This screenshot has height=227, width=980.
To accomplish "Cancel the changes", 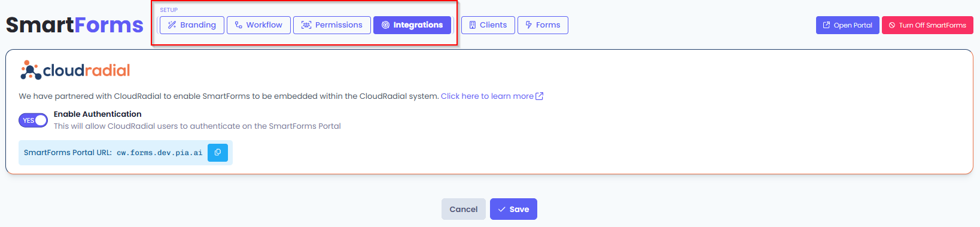I will point(464,209).
